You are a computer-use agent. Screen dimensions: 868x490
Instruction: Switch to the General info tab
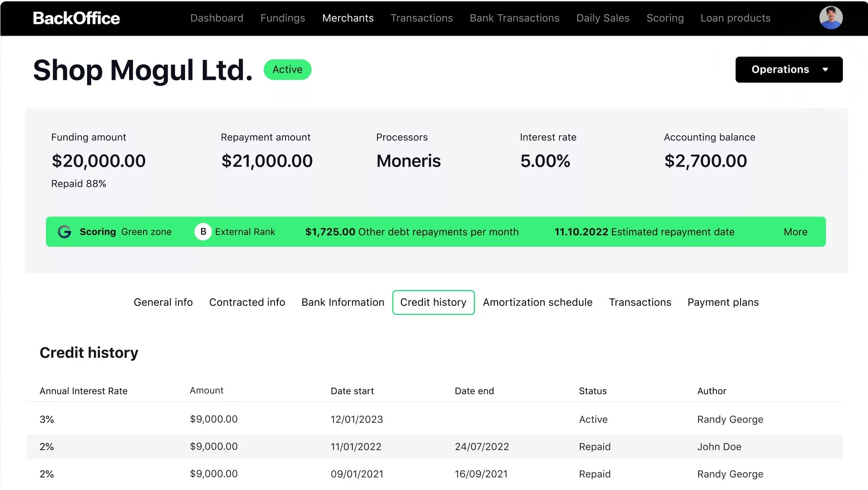(163, 302)
